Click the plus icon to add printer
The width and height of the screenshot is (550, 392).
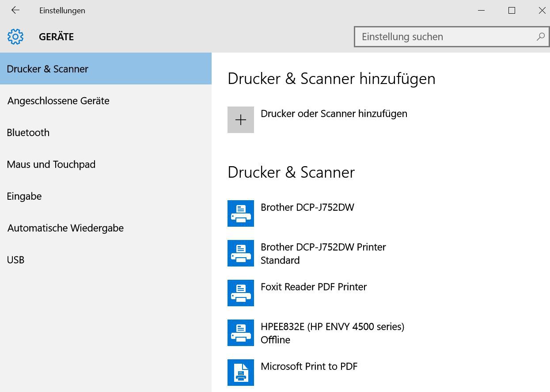pyautogui.click(x=241, y=120)
